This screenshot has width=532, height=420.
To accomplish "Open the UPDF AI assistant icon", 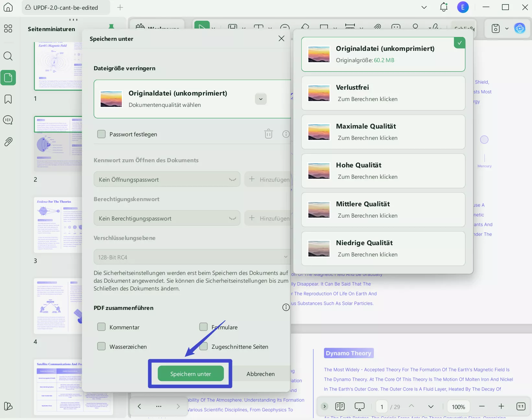I will [520, 28].
